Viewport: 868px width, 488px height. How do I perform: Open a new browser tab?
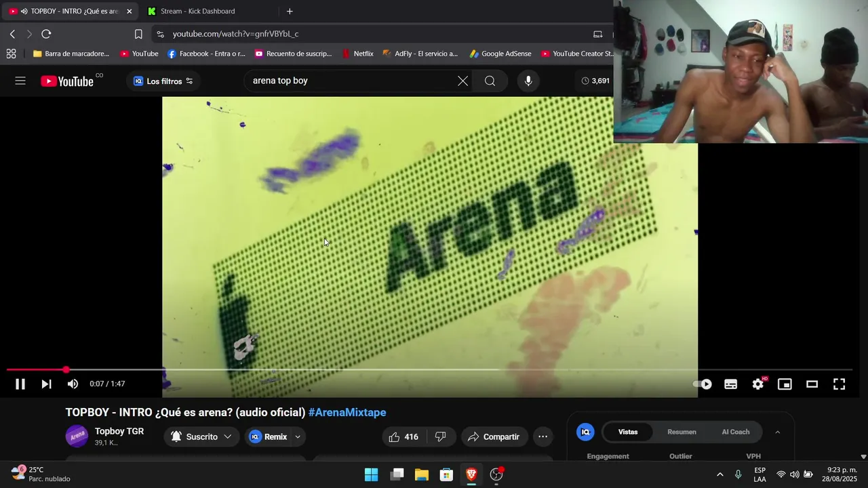[290, 12]
